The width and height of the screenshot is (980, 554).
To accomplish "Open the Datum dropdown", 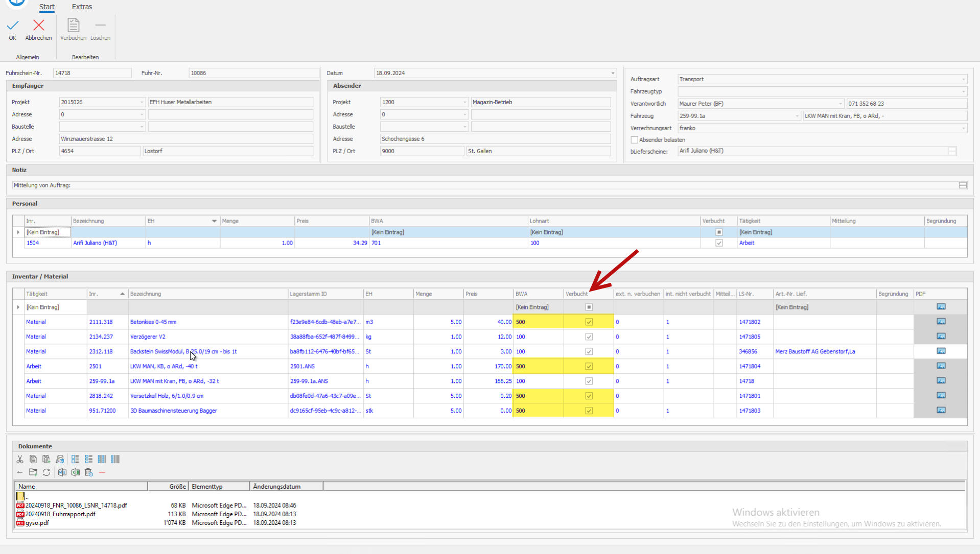I will point(613,73).
